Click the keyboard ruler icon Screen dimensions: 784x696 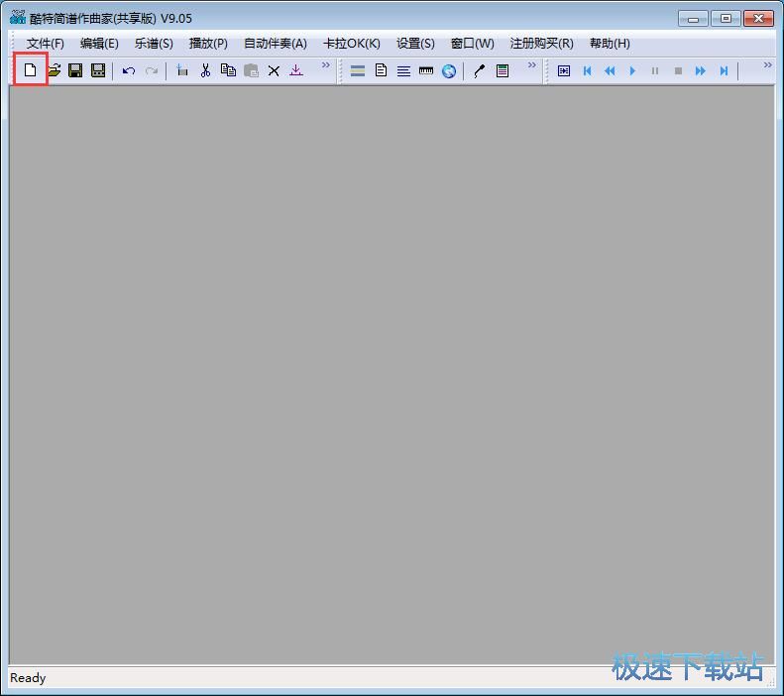[x=426, y=70]
